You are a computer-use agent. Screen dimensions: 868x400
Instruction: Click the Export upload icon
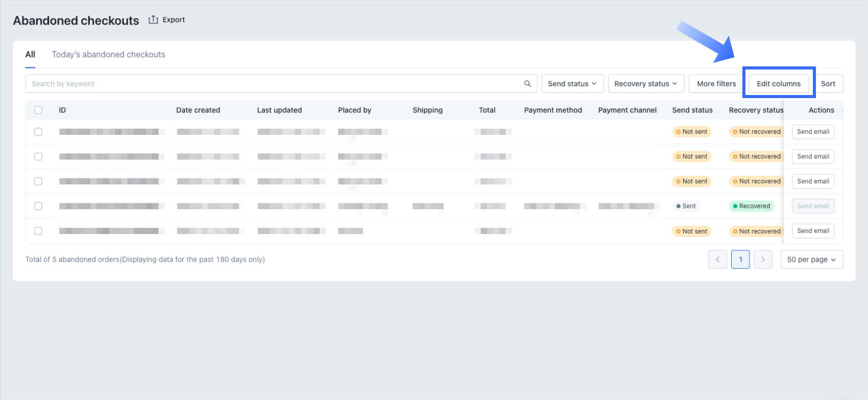coord(153,20)
